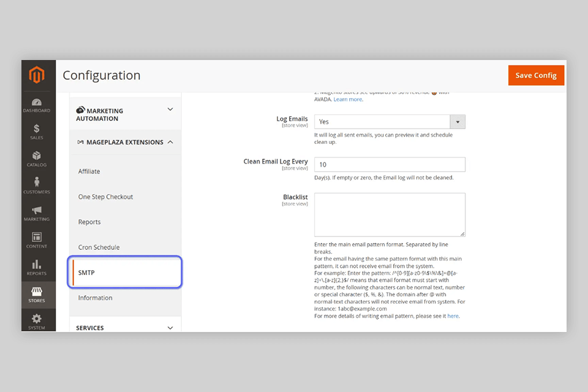This screenshot has width=588, height=392.
Task: Select the SMTP settings item
Action: 125,273
